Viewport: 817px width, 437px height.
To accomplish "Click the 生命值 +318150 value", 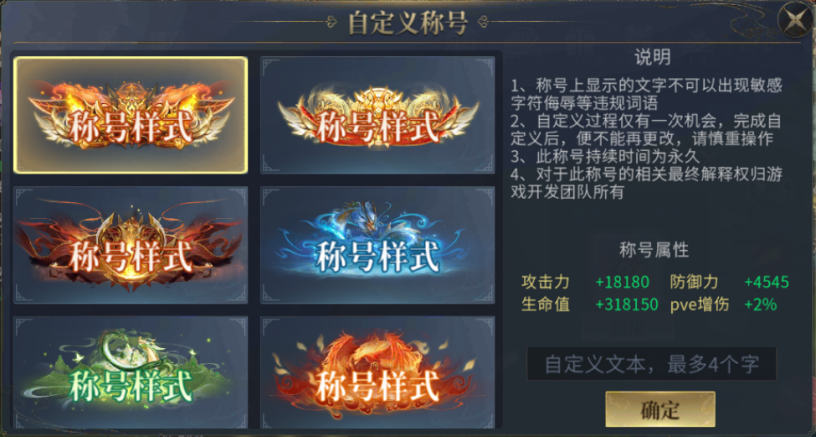I will pos(627,304).
